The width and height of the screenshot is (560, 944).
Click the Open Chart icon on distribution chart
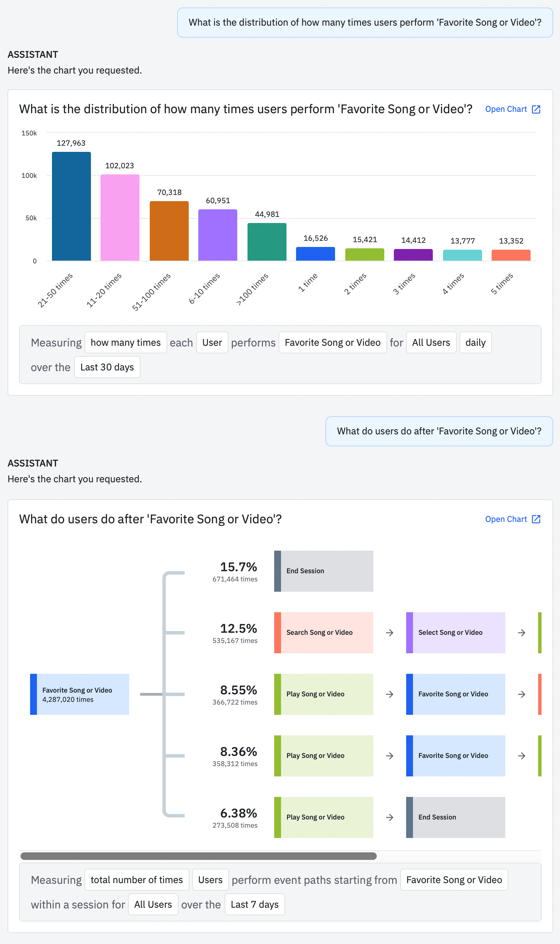(x=536, y=109)
